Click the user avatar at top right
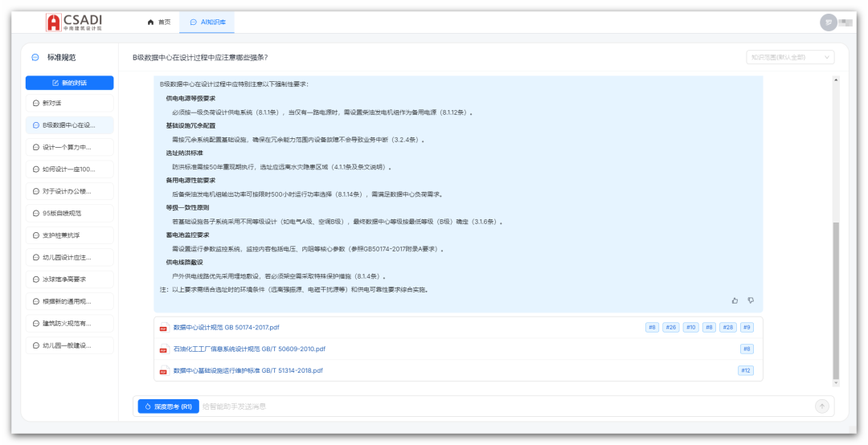Image resolution: width=868 pixels, height=445 pixels. click(x=828, y=22)
